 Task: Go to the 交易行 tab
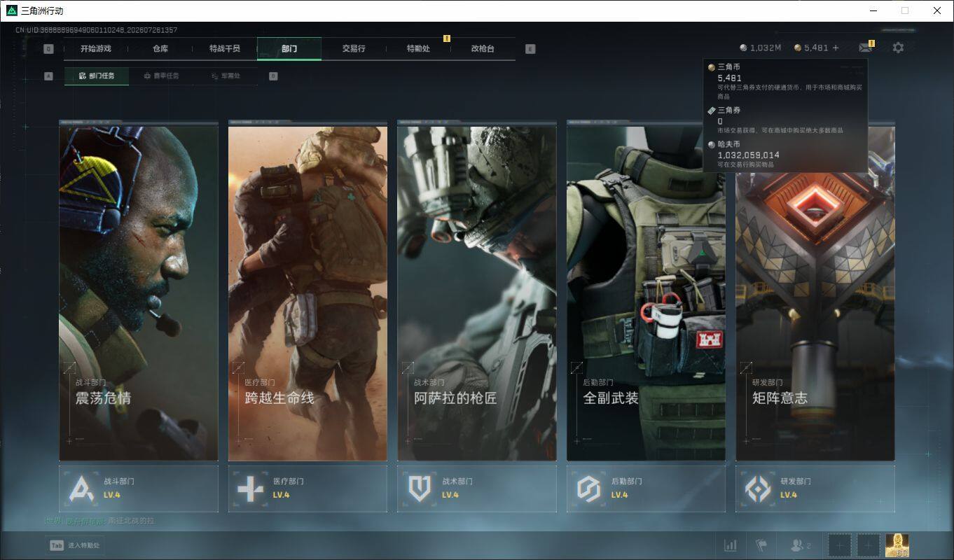pyautogui.click(x=354, y=49)
